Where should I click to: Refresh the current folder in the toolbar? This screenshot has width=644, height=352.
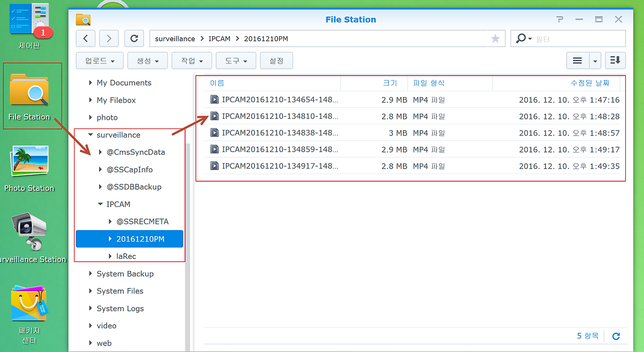click(134, 38)
